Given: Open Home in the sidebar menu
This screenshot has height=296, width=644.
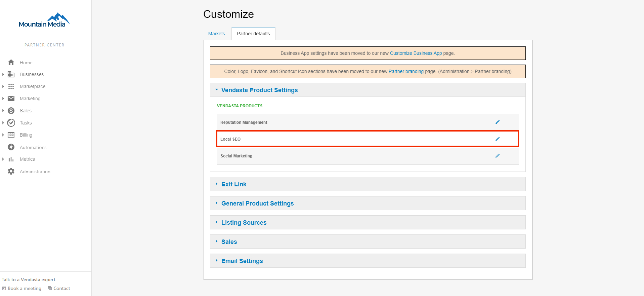Looking at the screenshot, I should (26, 63).
